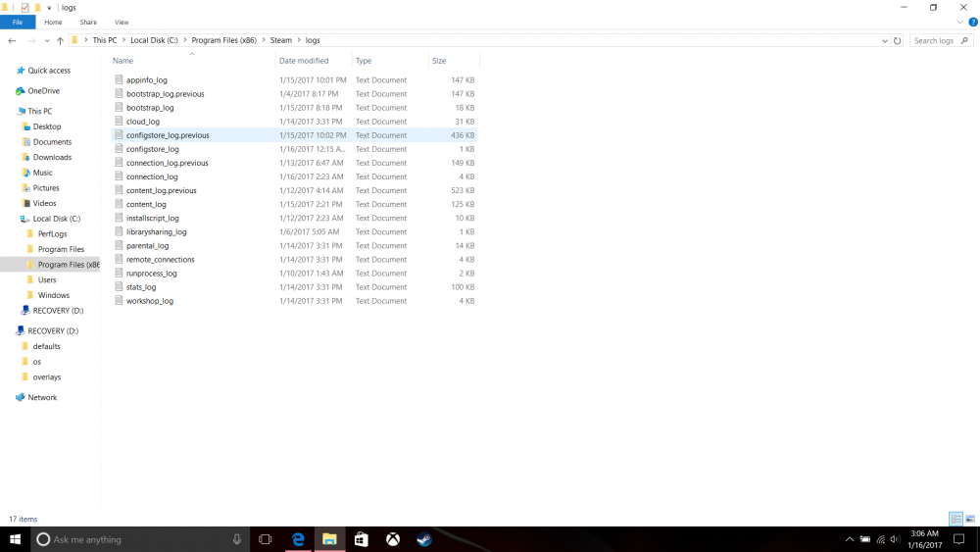
Task: Open Videos in navigation pane
Action: [x=44, y=203]
